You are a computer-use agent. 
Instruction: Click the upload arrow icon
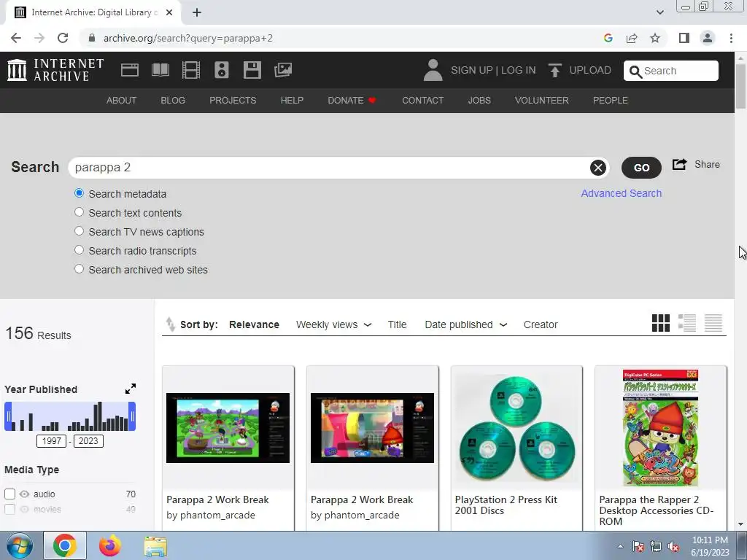[x=554, y=70]
